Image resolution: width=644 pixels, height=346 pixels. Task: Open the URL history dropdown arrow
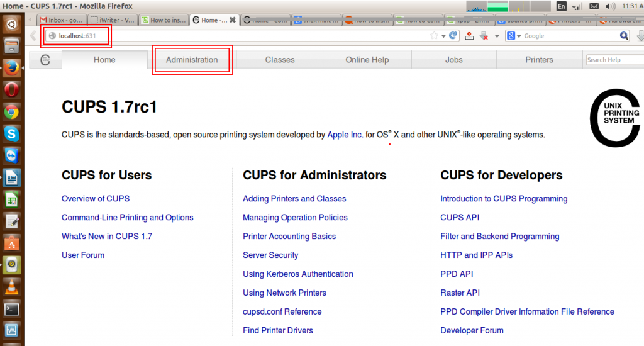443,36
